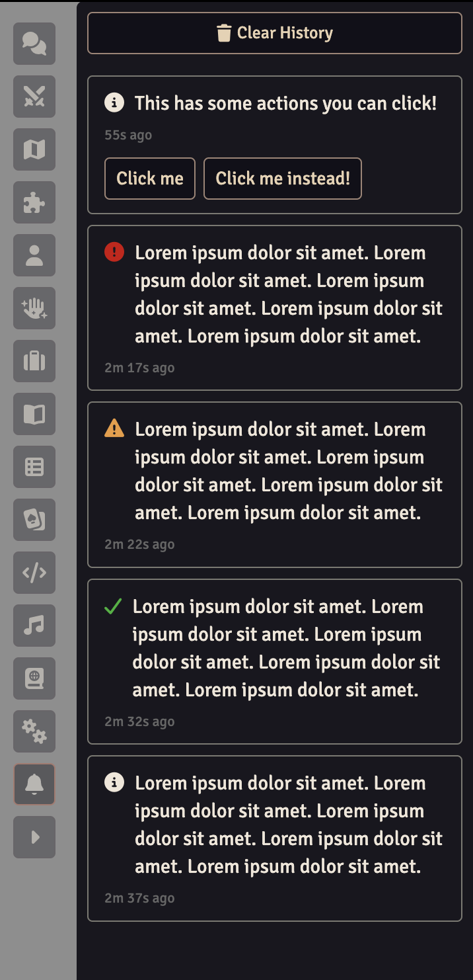
Task: Open the Compendium Packs atlas tab
Action: pos(34,678)
